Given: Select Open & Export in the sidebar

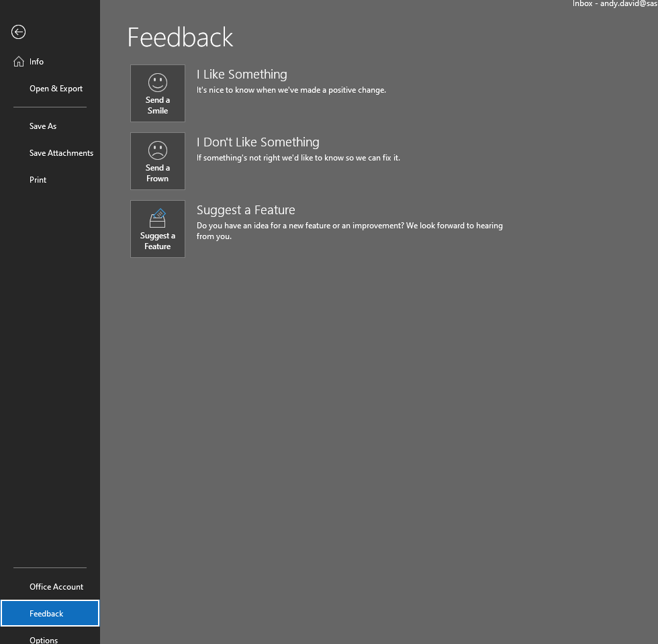Looking at the screenshot, I should (56, 88).
